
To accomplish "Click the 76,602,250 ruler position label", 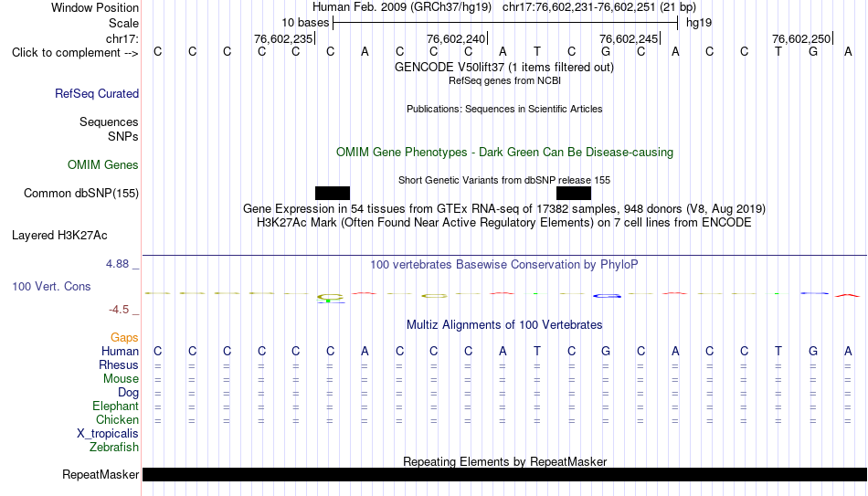I will [801, 38].
